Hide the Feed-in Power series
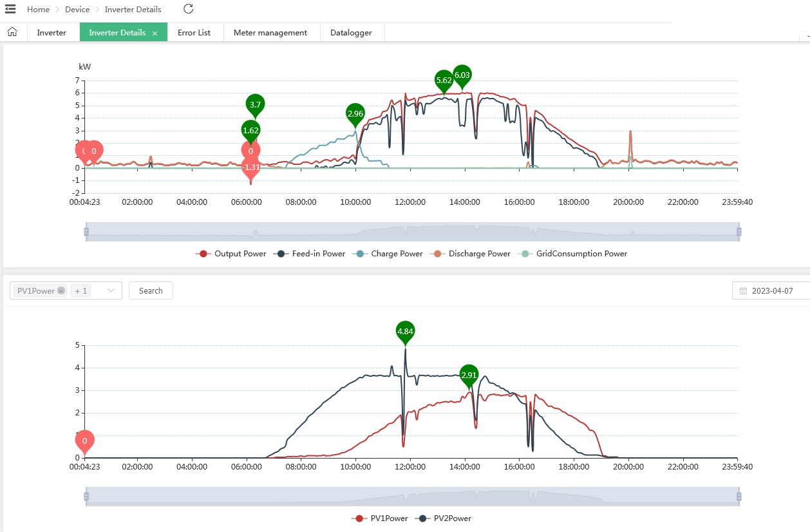The height and width of the screenshot is (532, 810). 310,254
